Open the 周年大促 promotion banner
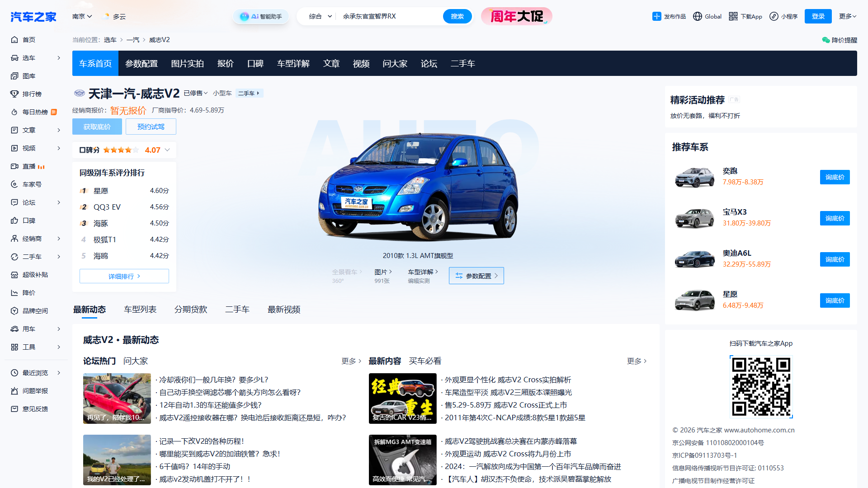 tap(517, 16)
